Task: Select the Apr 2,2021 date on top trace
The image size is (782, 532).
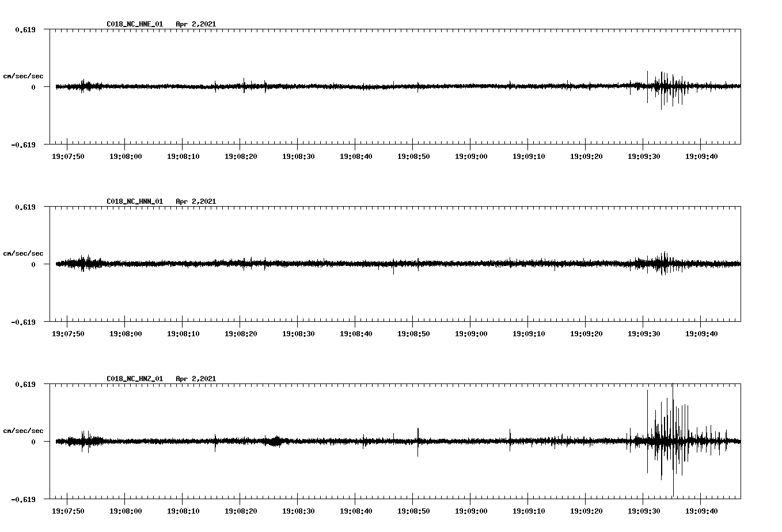Action: pos(196,24)
